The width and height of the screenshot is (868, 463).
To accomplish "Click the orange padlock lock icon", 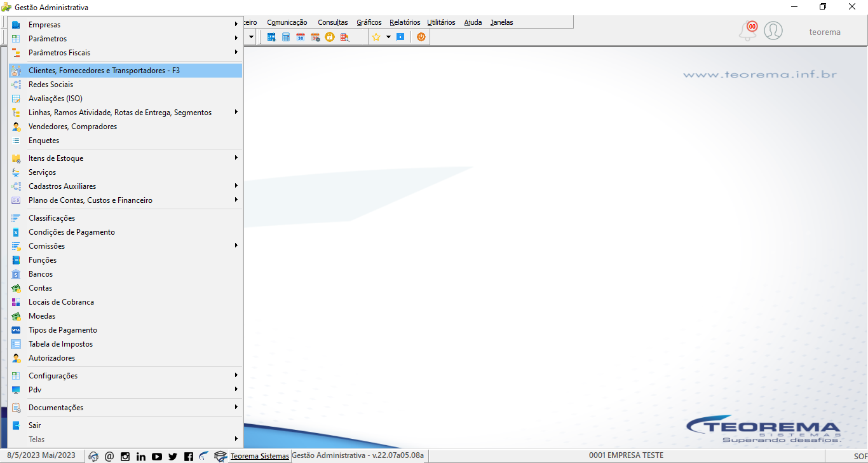I will tap(330, 38).
